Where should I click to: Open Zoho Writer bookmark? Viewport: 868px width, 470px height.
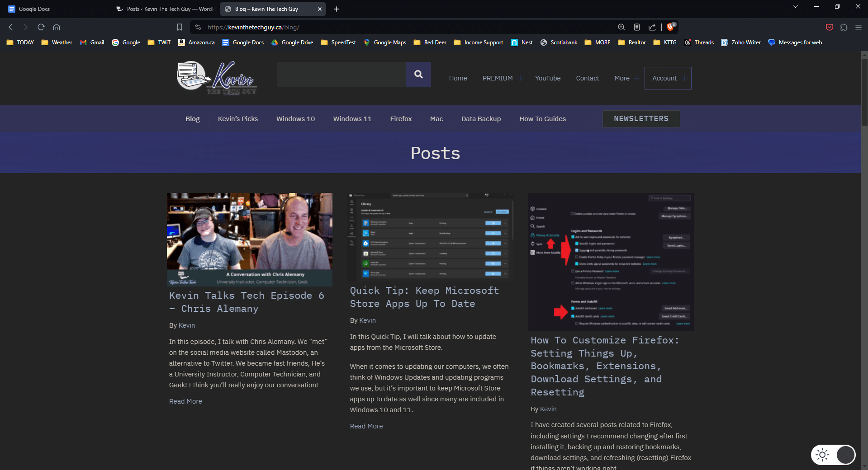click(741, 42)
